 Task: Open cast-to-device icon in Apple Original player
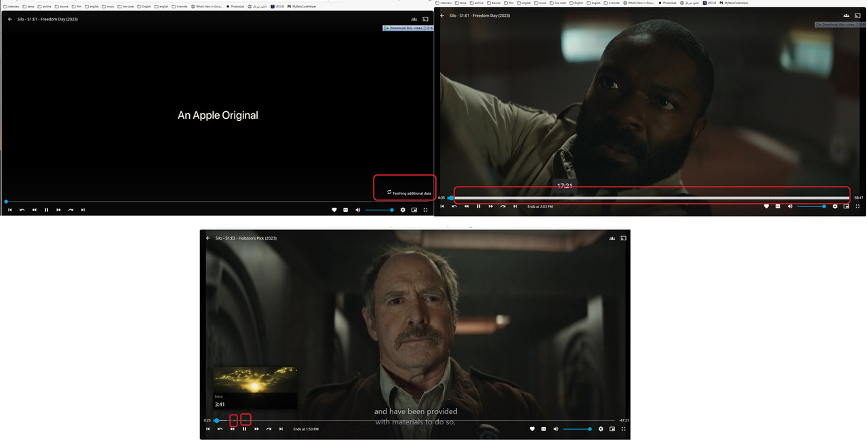426,19
